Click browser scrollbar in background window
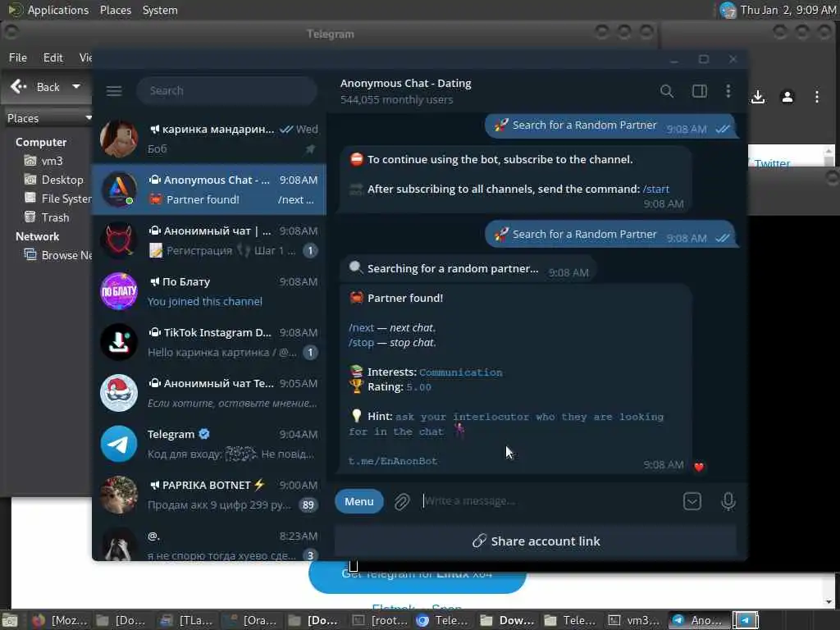This screenshot has width=840, height=630. click(829, 157)
